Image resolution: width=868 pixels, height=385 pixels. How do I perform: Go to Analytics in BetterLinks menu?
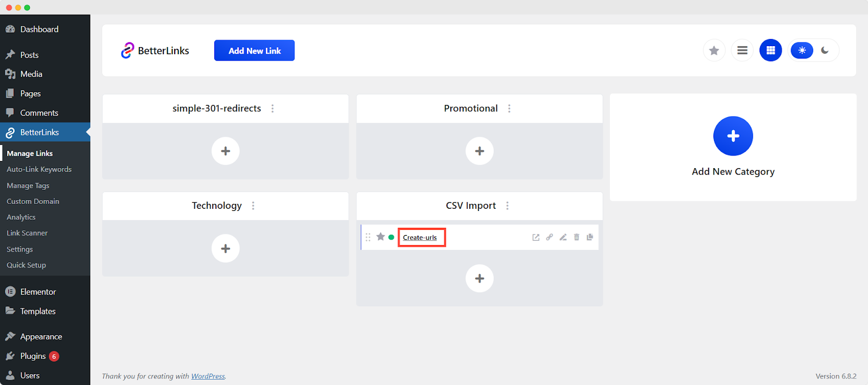pos(21,217)
